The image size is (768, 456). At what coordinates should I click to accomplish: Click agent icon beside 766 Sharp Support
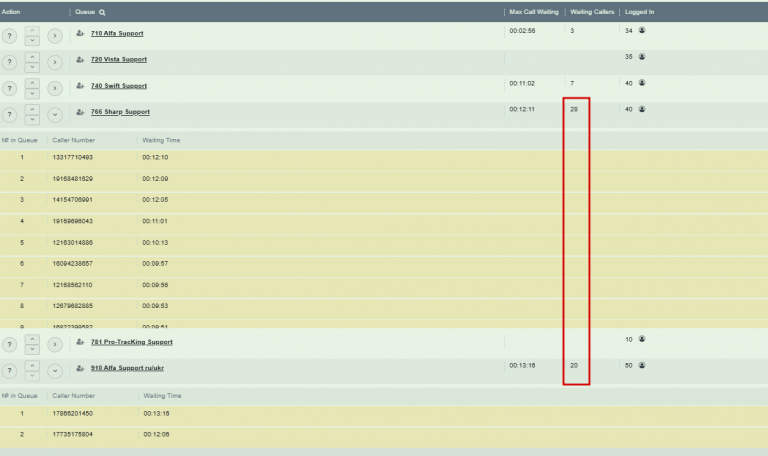click(80, 112)
